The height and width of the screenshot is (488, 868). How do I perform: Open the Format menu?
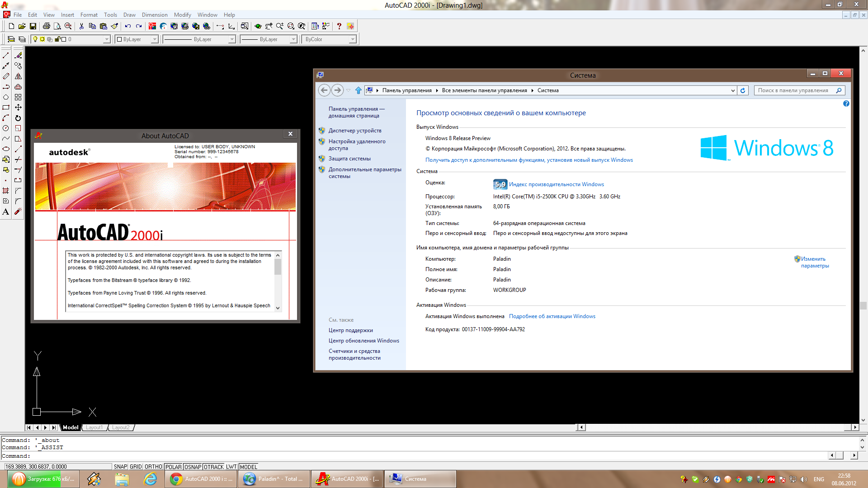(89, 15)
